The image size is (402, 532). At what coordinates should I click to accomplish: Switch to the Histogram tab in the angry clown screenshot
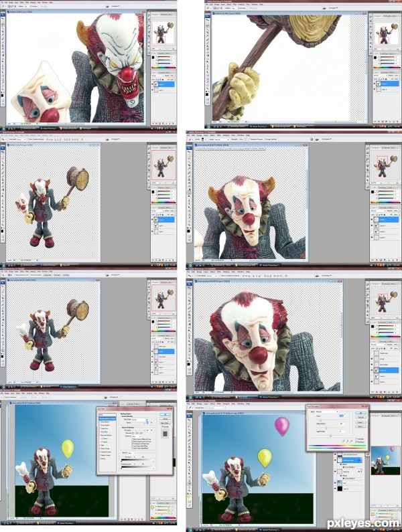tap(163, 14)
